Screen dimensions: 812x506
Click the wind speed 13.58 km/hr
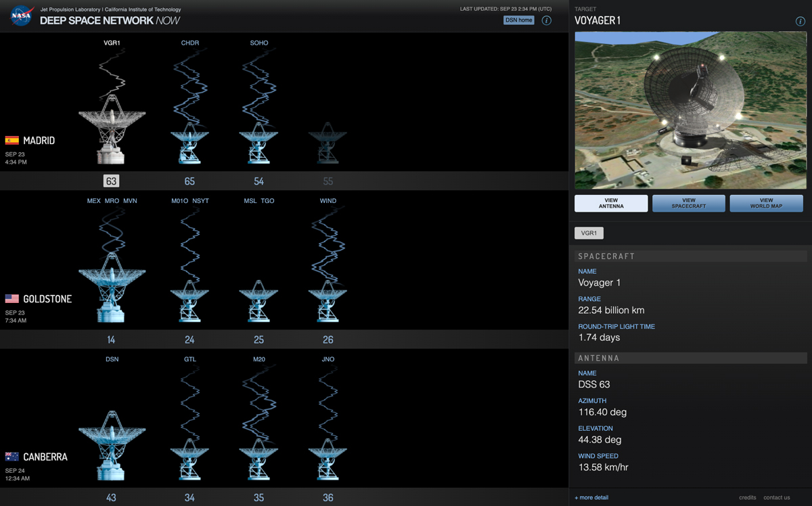pyautogui.click(x=604, y=467)
